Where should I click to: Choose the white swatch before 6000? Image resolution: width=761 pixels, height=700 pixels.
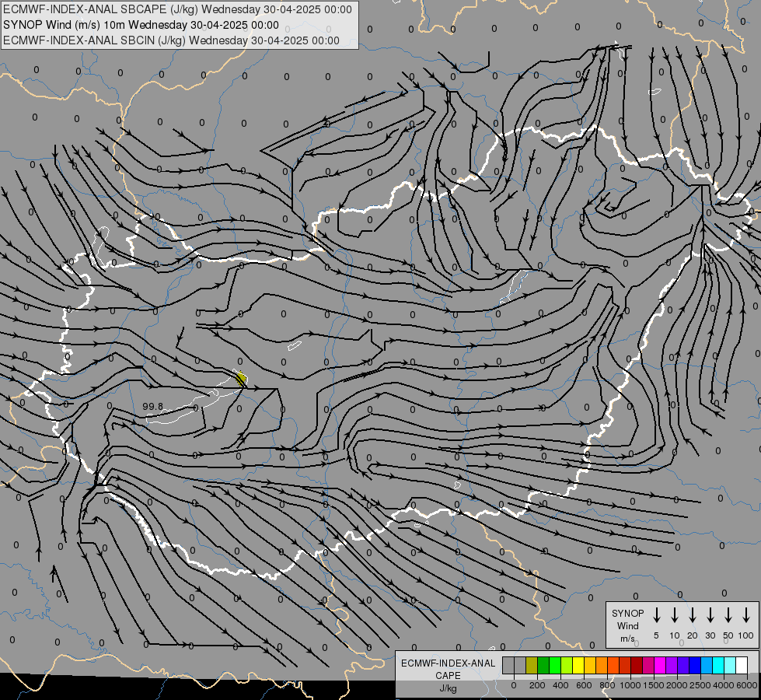pyautogui.click(x=742, y=665)
